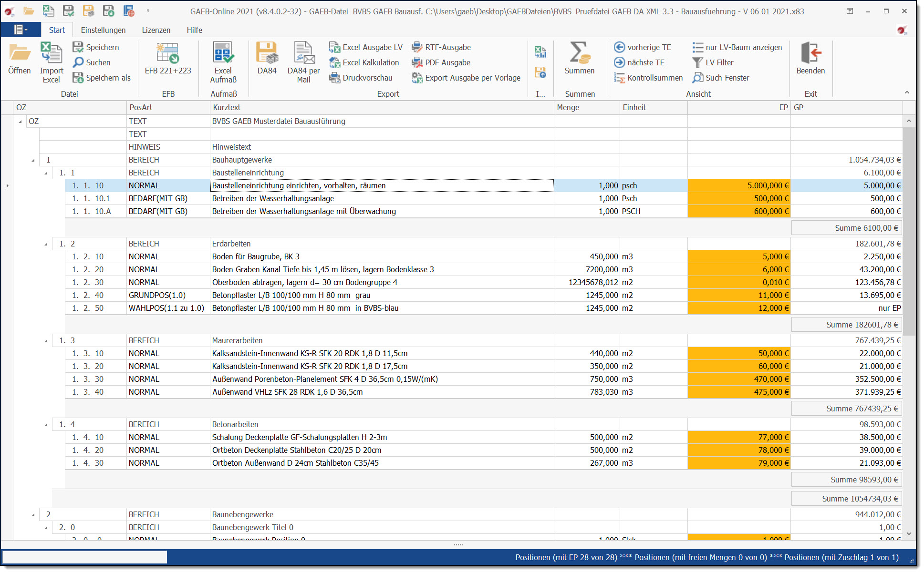Open quick access toolbar customize dropdown
Image resolution: width=924 pixels, height=573 pixels.
[x=148, y=10]
